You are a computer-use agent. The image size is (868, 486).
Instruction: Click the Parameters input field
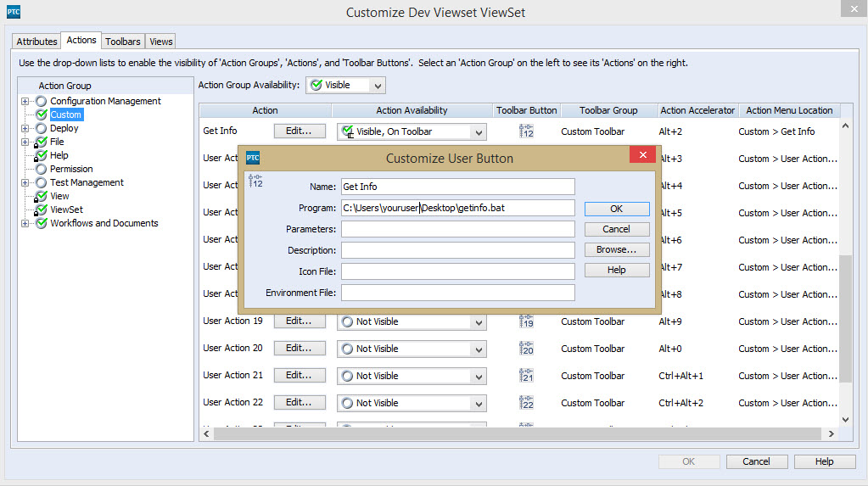[458, 229]
